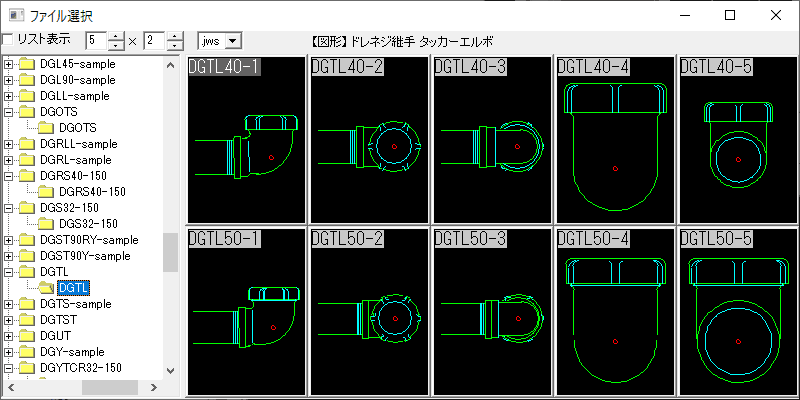
Task: Expand the DGST90RY-sample folder node
Action: coord(9,240)
